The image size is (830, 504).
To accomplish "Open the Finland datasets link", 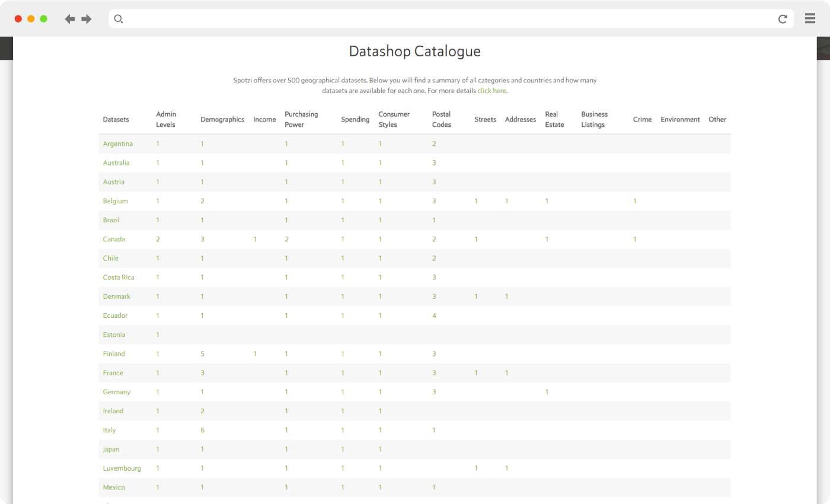I will tap(114, 354).
